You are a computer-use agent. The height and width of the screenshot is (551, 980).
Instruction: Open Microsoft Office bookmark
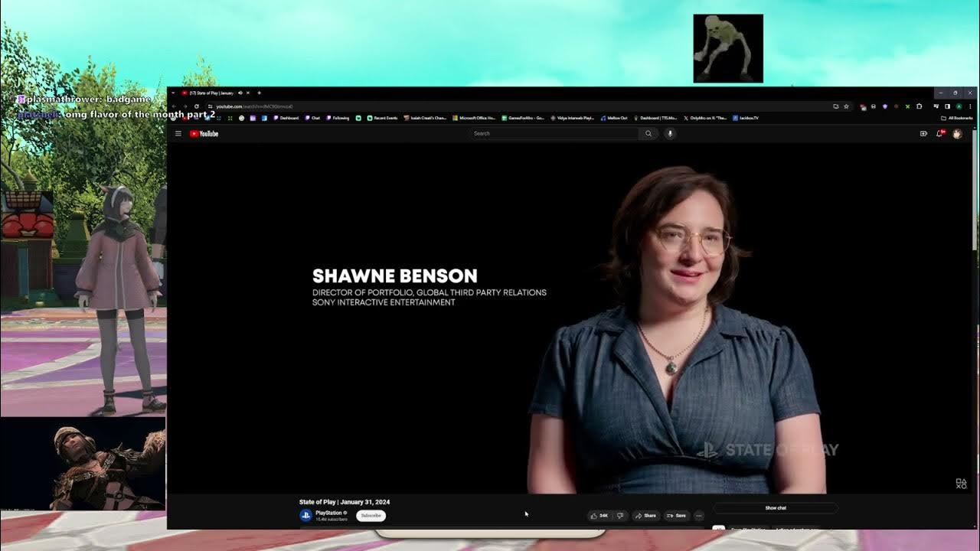(474, 118)
